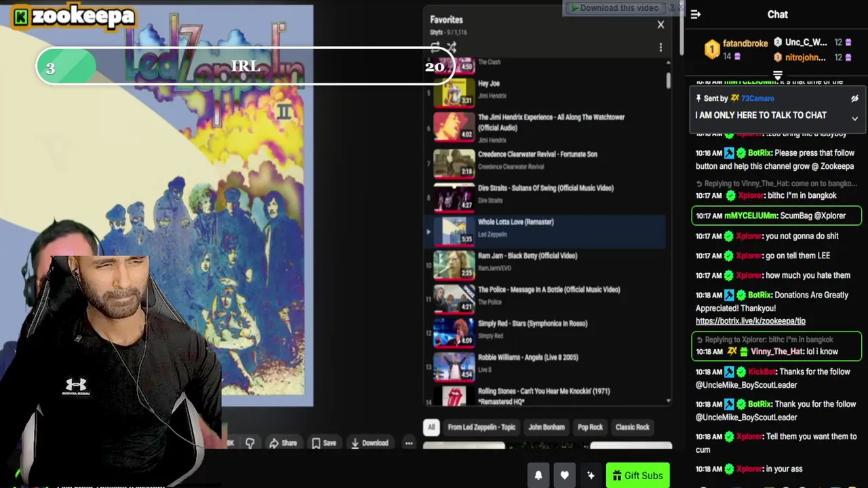Select Whole Lotta Love (Remaster) row
This screenshot has height=488, width=868.
tap(546, 230)
